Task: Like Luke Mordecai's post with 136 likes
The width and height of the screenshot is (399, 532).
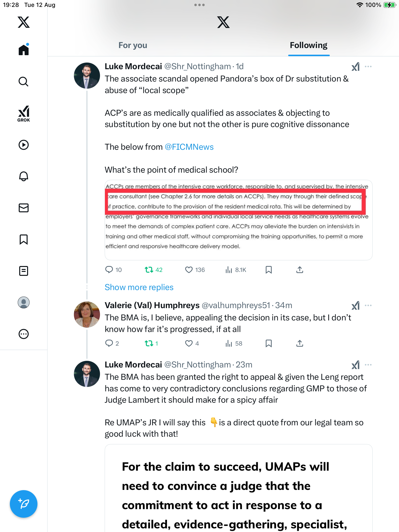Action: [x=189, y=270]
